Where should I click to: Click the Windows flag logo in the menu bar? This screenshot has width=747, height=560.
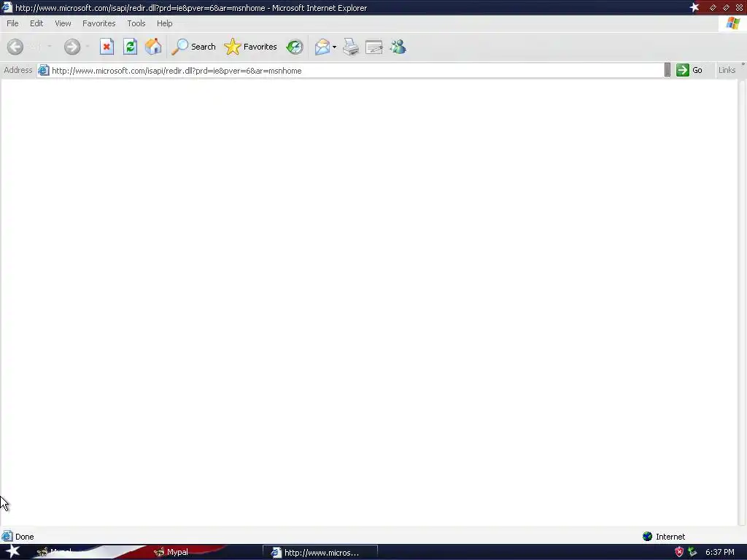coord(733,23)
